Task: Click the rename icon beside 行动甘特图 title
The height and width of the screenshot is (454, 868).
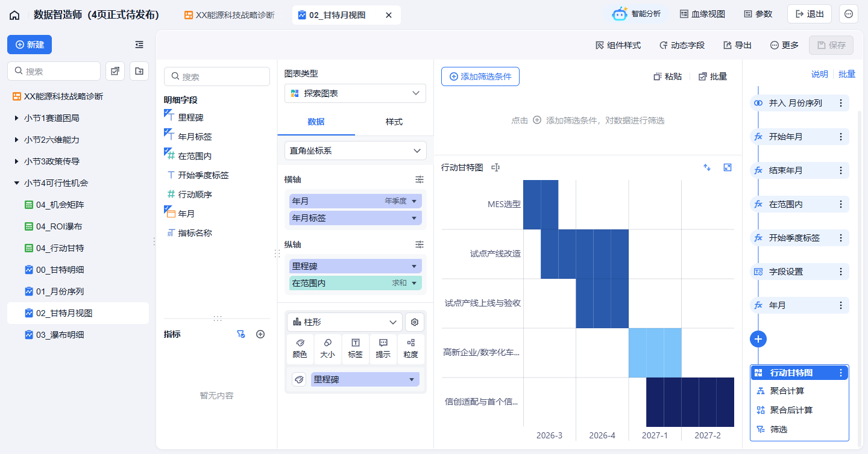Action: [x=495, y=167]
